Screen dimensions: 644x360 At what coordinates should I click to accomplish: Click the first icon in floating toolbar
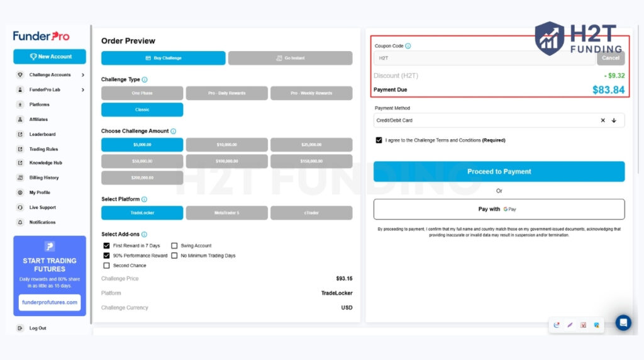[557, 325]
